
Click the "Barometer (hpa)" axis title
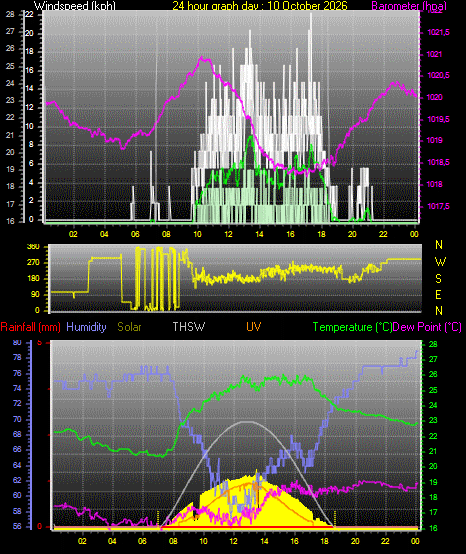click(x=409, y=6)
